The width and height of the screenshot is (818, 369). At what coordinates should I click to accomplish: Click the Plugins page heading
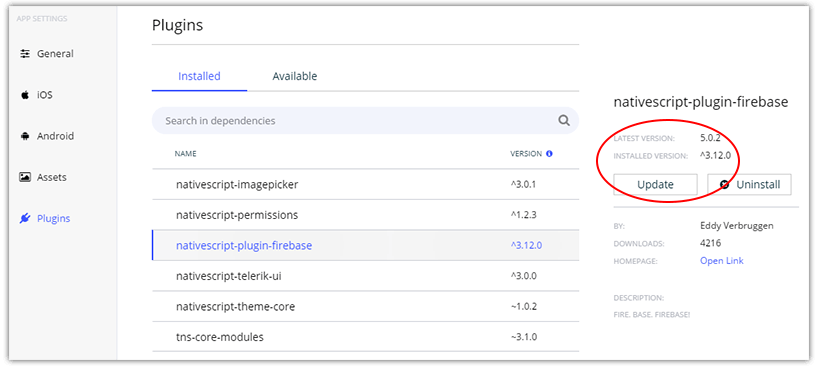pos(177,25)
